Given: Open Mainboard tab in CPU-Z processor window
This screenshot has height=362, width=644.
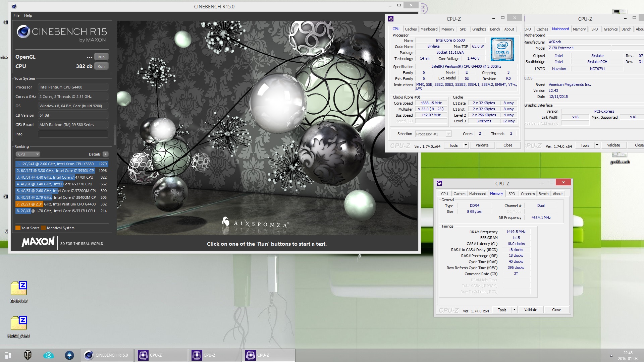Looking at the screenshot, I should (x=429, y=29).
